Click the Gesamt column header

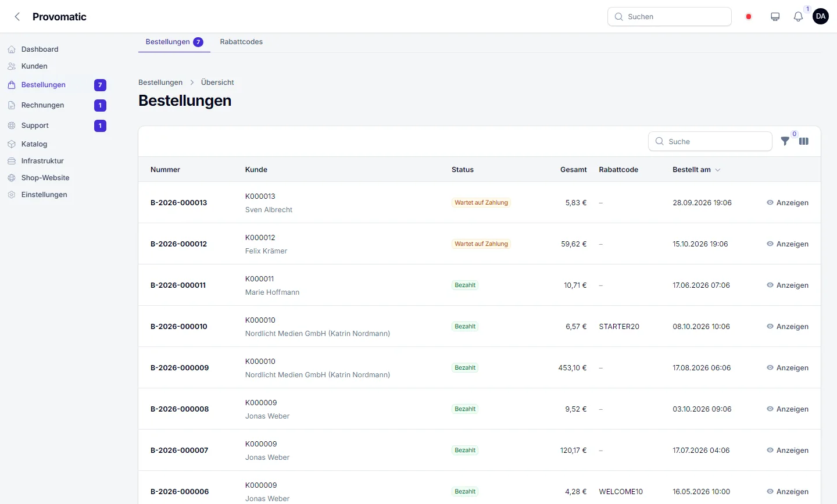click(573, 170)
